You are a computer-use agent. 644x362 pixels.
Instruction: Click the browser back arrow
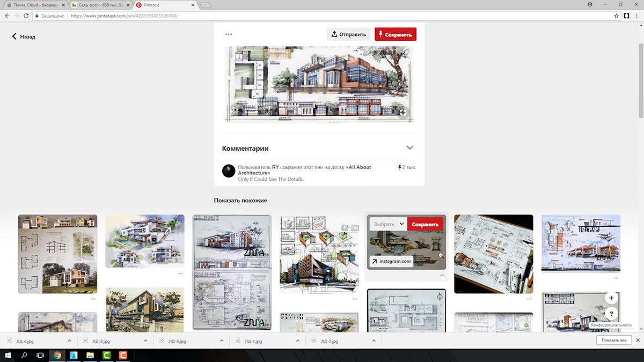point(7,16)
